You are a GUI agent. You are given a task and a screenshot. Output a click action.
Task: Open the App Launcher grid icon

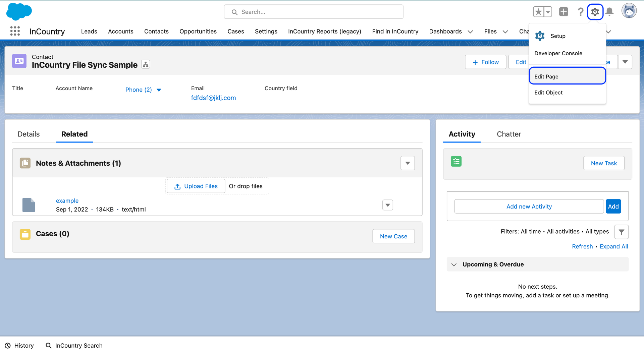[15, 31]
